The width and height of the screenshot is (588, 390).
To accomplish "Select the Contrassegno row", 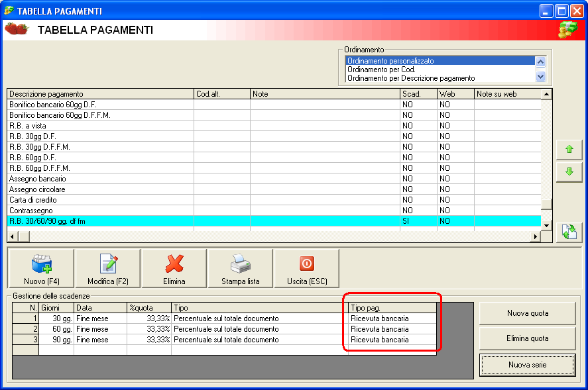I will (x=274, y=211).
